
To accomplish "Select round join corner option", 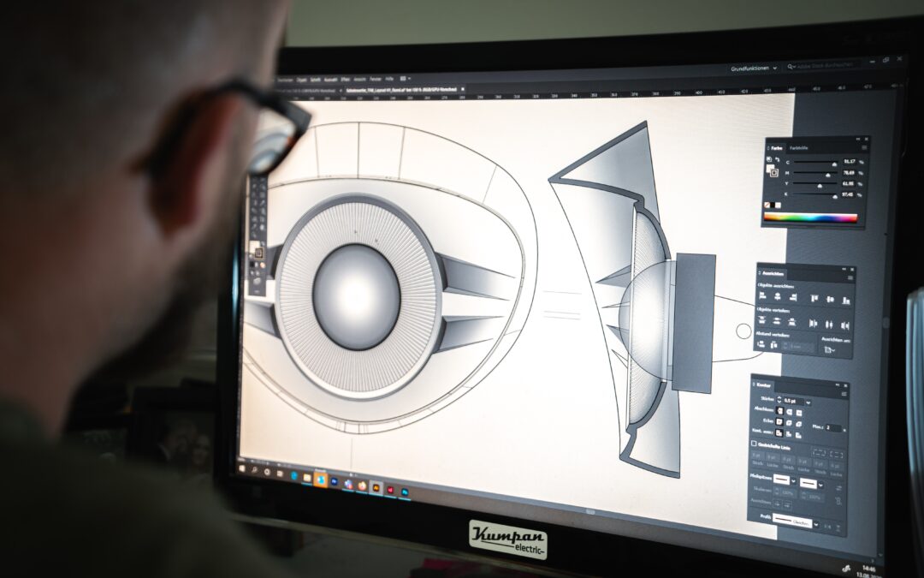I will [789, 423].
